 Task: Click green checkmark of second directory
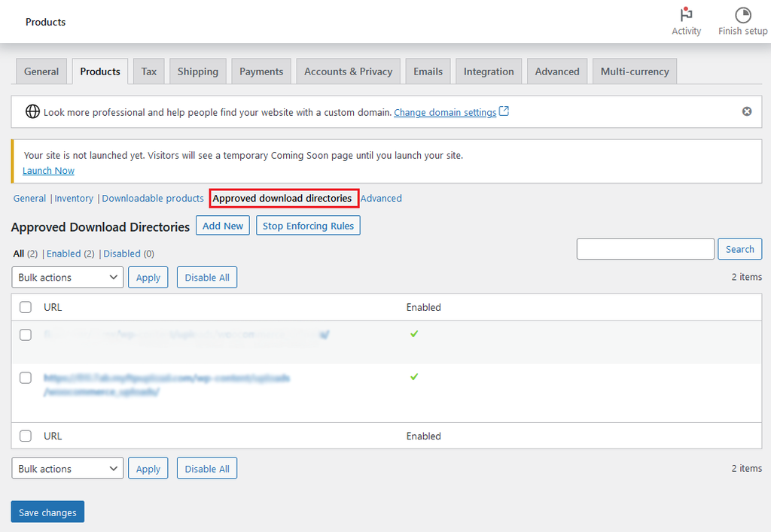pyautogui.click(x=414, y=376)
